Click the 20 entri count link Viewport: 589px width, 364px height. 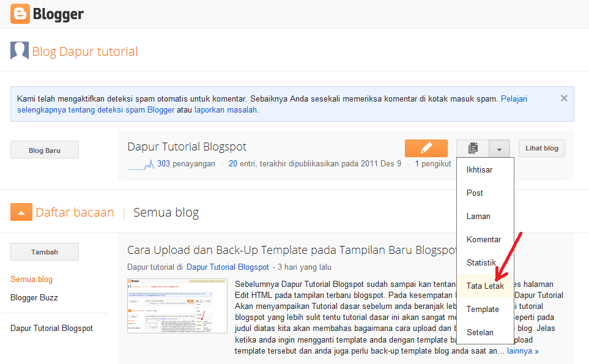233,164
